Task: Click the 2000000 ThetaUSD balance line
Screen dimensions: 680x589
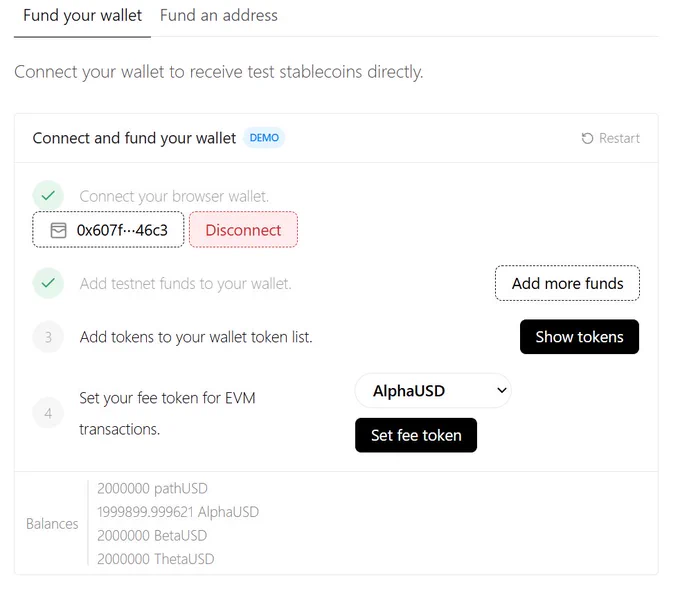Action: [156, 559]
